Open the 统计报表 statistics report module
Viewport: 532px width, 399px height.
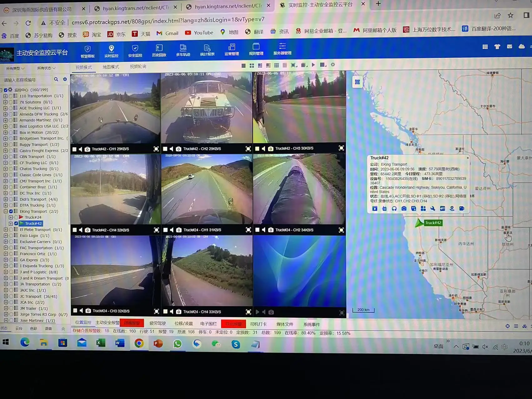[207, 51]
